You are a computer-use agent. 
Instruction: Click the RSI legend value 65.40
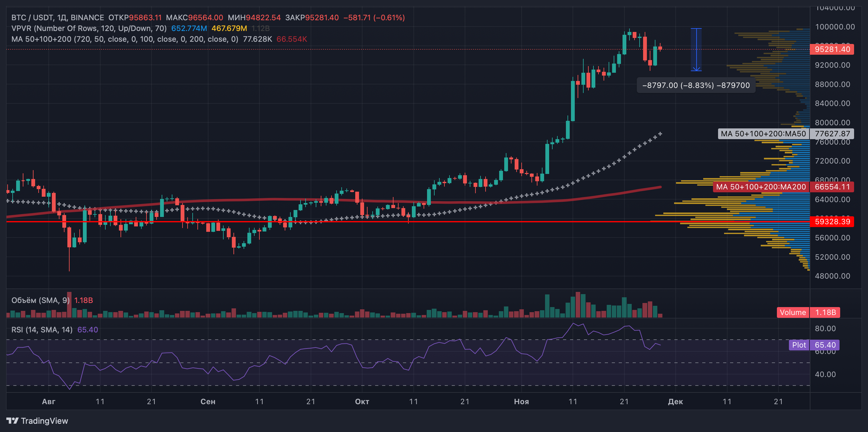[x=88, y=330]
